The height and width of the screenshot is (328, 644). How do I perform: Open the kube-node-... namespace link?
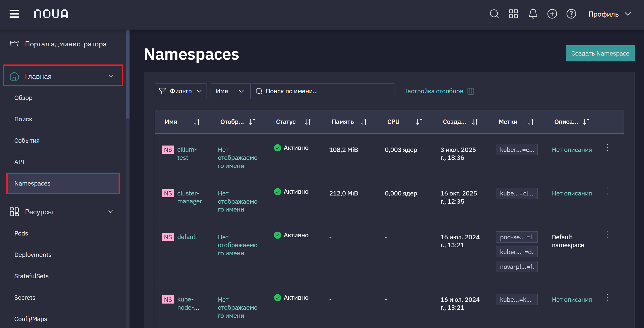[x=188, y=304]
